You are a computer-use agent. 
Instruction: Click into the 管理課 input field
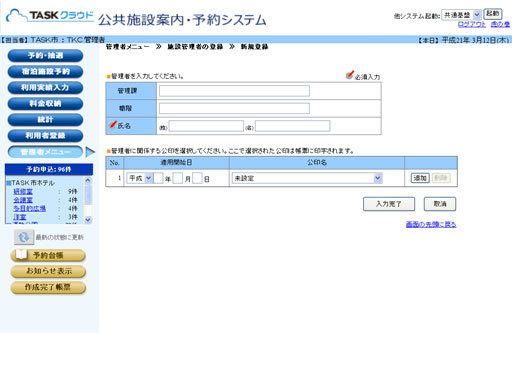(x=234, y=91)
